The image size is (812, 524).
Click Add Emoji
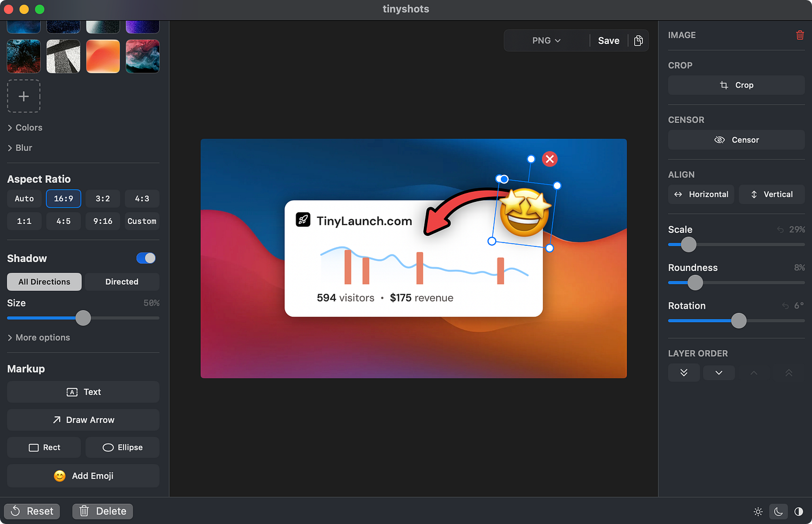(83, 476)
